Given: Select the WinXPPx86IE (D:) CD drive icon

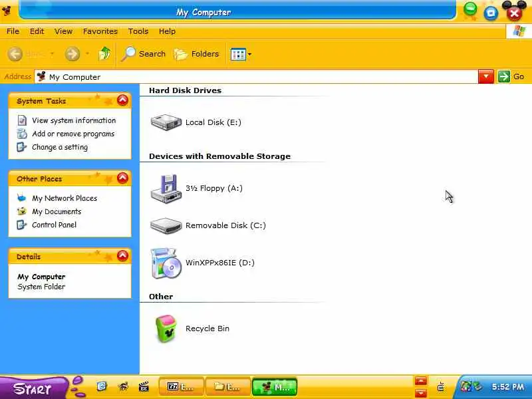Looking at the screenshot, I should pos(166,263).
